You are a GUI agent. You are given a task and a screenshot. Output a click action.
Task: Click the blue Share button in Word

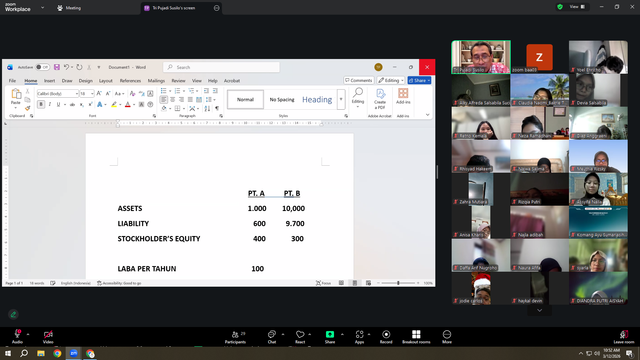click(419, 80)
